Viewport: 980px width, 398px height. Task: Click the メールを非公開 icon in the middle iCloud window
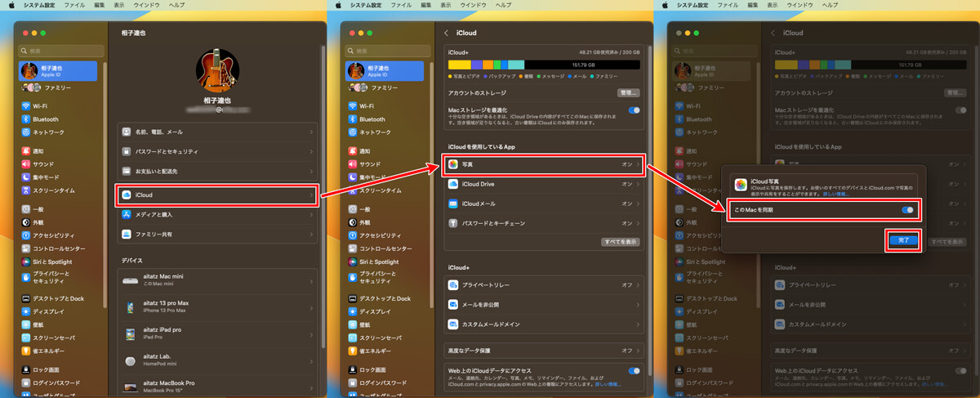[452, 304]
